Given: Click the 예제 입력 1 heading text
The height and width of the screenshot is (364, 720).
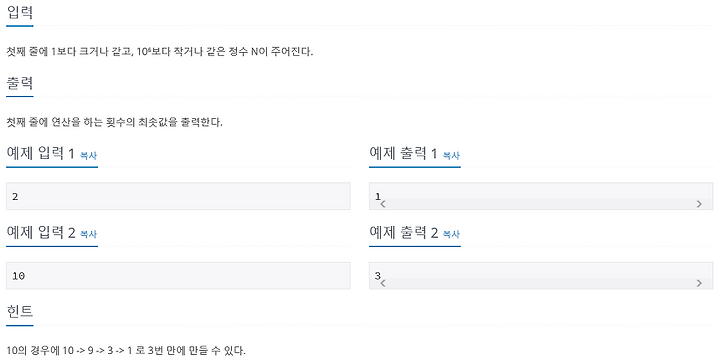Looking at the screenshot, I should (x=40, y=153).
